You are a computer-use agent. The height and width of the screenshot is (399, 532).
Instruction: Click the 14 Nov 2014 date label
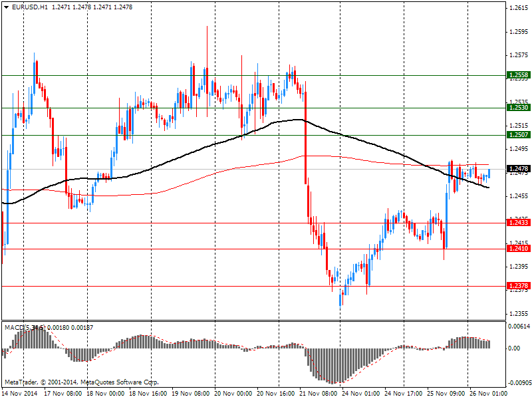[x=19, y=394]
